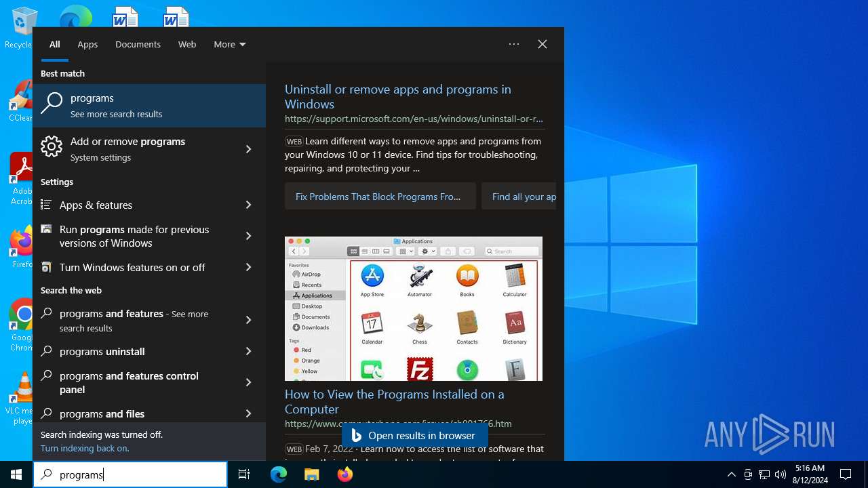Image resolution: width=868 pixels, height=488 pixels.
Task: Launch Firefox from the taskbar
Action: (345, 474)
